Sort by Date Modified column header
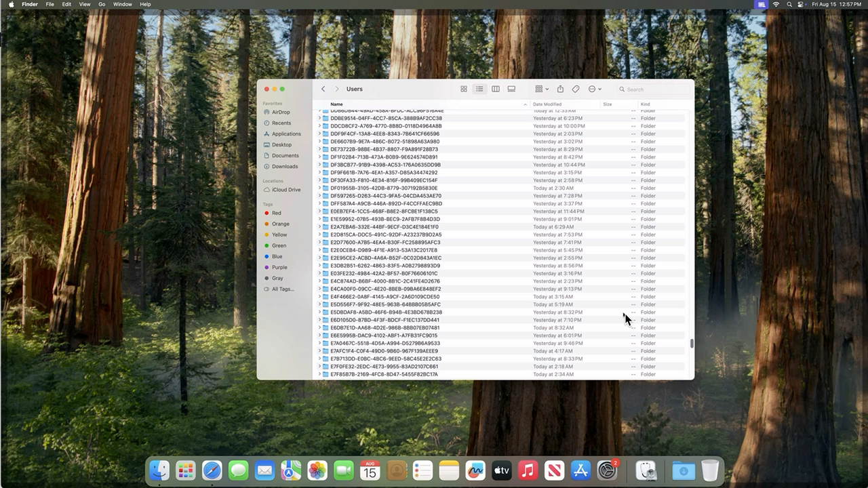 (x=547, y=104)
